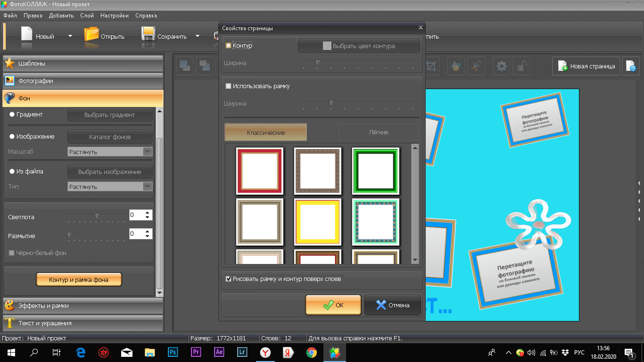Click the bring layer forward icon
This screenshot has width=644, height=362.
point(185,66)
